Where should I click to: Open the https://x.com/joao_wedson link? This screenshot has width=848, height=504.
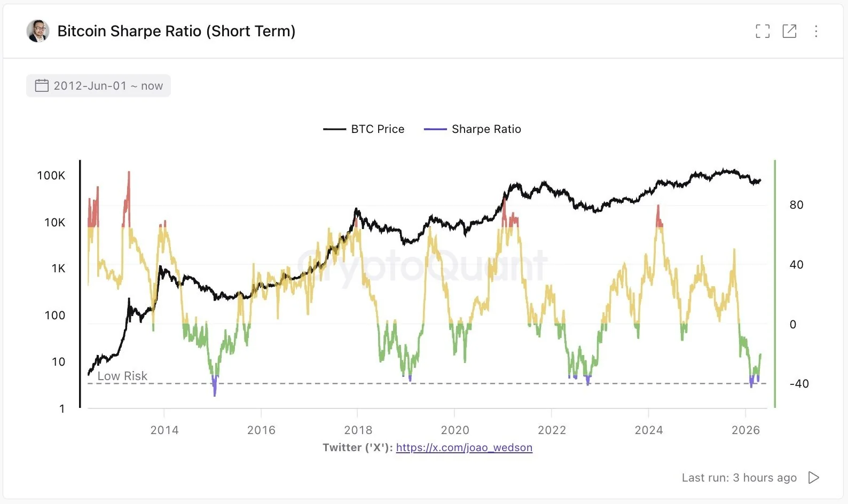[x=464, y=447]
